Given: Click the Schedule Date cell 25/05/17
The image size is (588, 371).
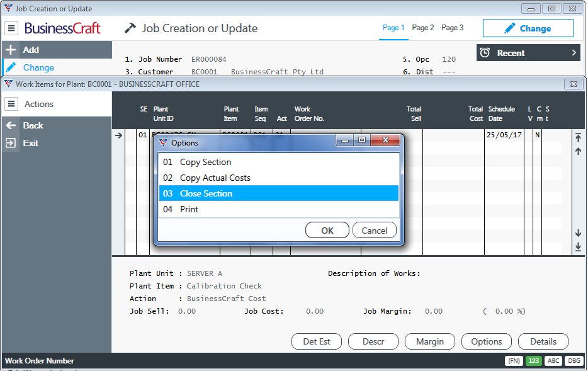Looking at the screenshot, I should tap(504, 135).
